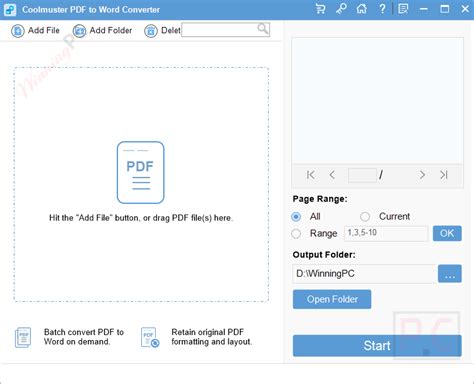474x384 pixels.
Task: Click the Output Folder label
Action: click(x=324, y=255)
